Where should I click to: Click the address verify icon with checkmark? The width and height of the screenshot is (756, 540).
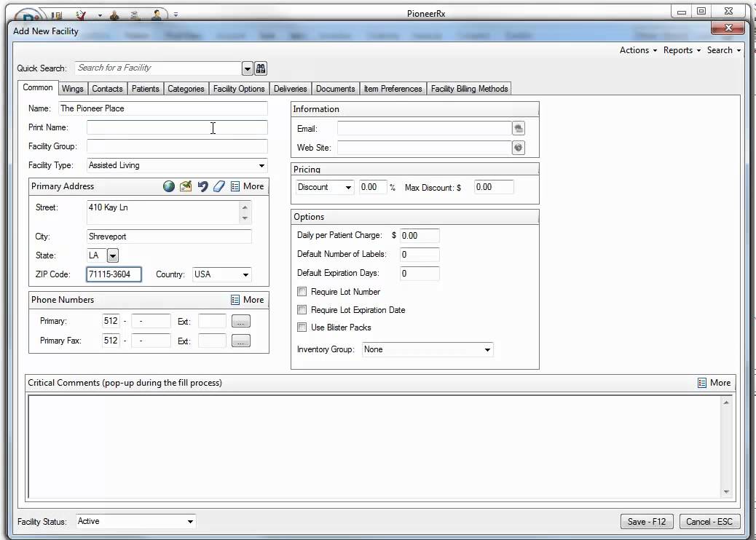[x=186, y=186]
